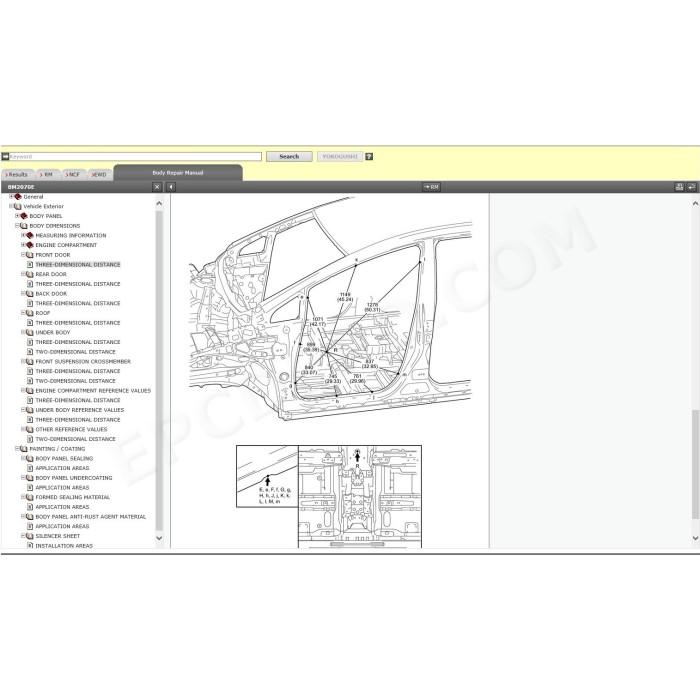This screenshot has width=700, height=700.
Task: Select ENGINE COMPARTMENT REFERENCE VALUES in the tree
Action: [93, 391]
